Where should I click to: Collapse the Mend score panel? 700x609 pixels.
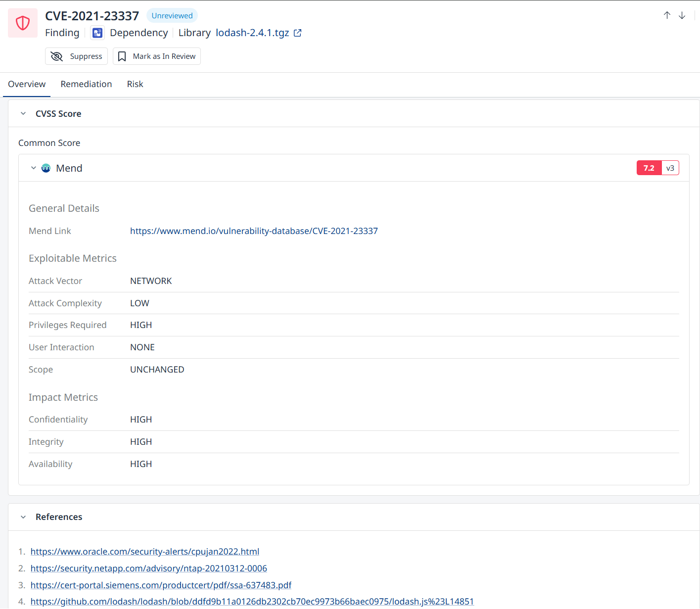pyautogui.click(x=34, y=168)
